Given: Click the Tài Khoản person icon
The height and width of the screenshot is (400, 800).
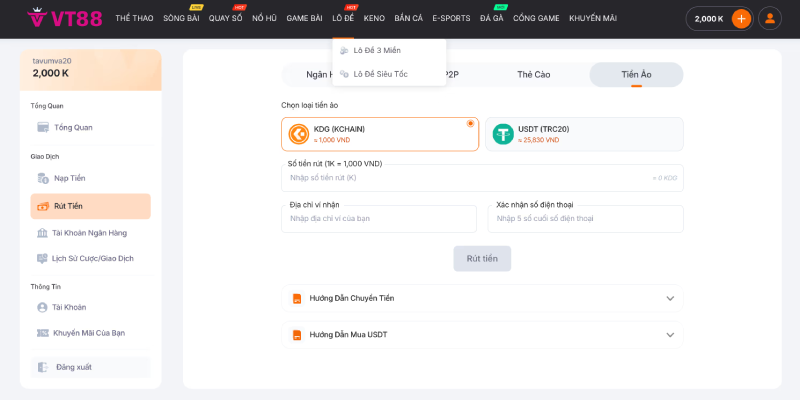Looking at the screenshot, I should [x=42, y=307].
